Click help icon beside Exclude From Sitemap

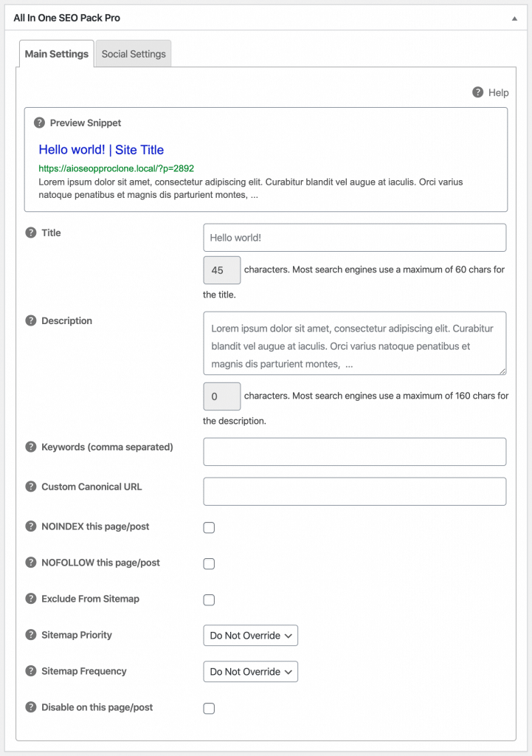tap(31, 598)
